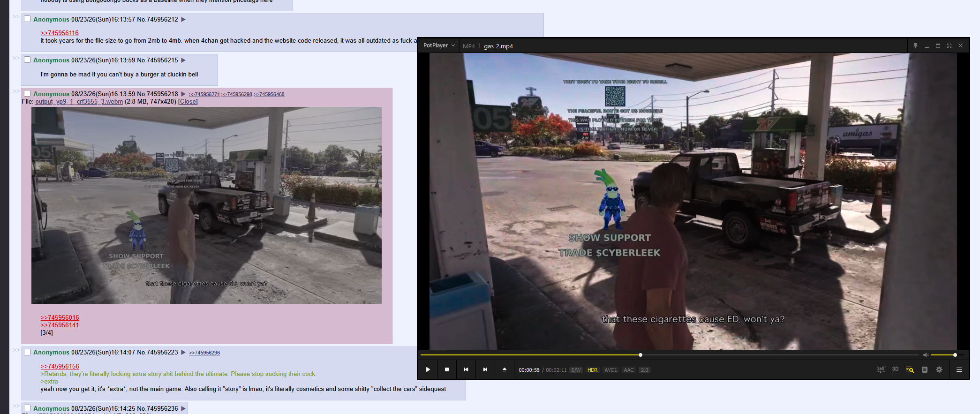Toggle 360 degree video mode

[x=881, y=369]
